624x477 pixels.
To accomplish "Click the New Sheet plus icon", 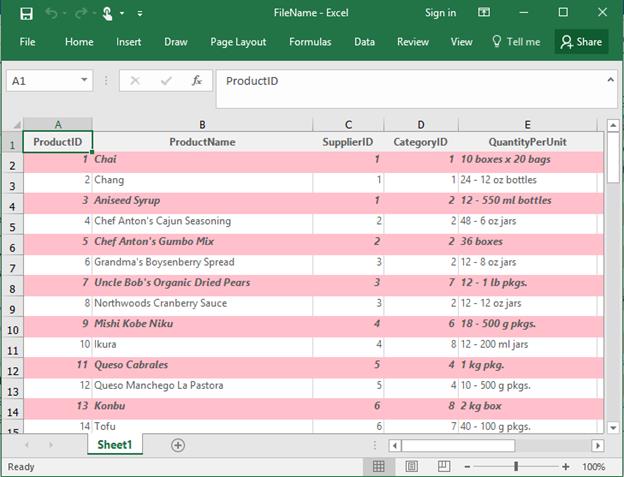I will [x=177, y=445].
